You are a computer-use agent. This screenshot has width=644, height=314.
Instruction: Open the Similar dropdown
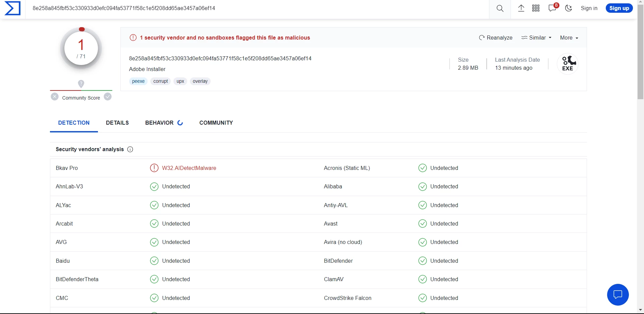point(536,38)
